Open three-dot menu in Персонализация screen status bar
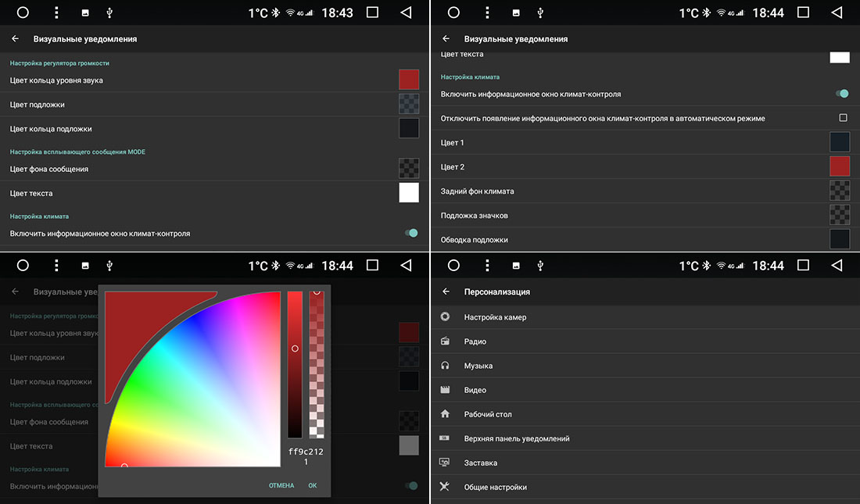This screenshot has width=860, height=504. (x=487, y=266)
